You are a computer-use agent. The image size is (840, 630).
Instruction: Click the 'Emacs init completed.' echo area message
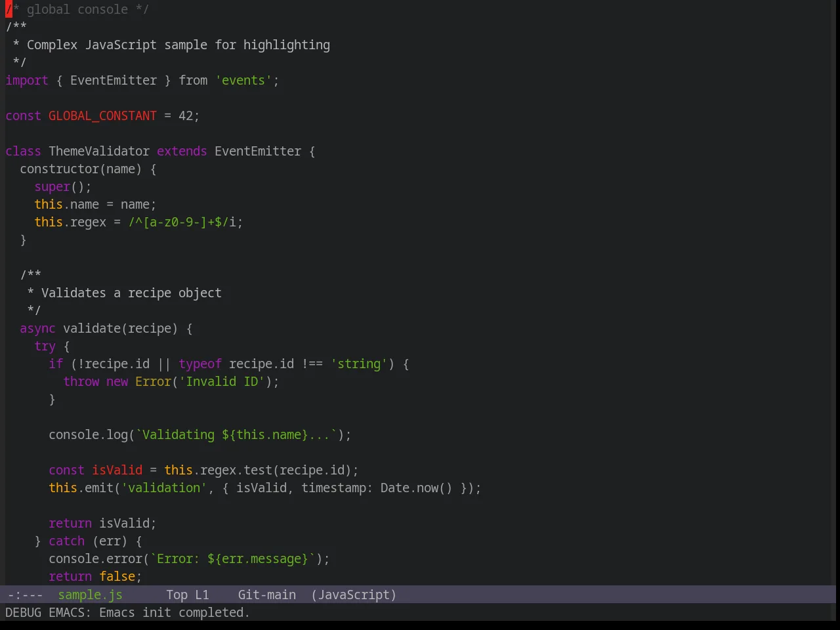(x=174, y=612)
